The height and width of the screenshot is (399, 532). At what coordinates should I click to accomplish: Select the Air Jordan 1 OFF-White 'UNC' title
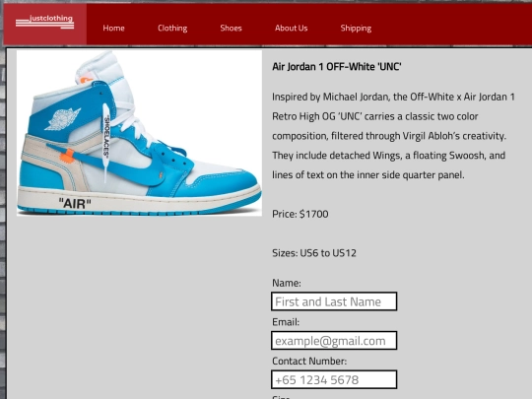[x=337, y=67]
